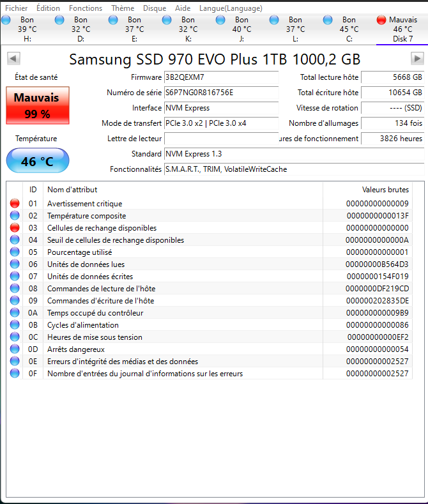Click total host writes value 10654 GB
The image size is (428, 504).
392,93
